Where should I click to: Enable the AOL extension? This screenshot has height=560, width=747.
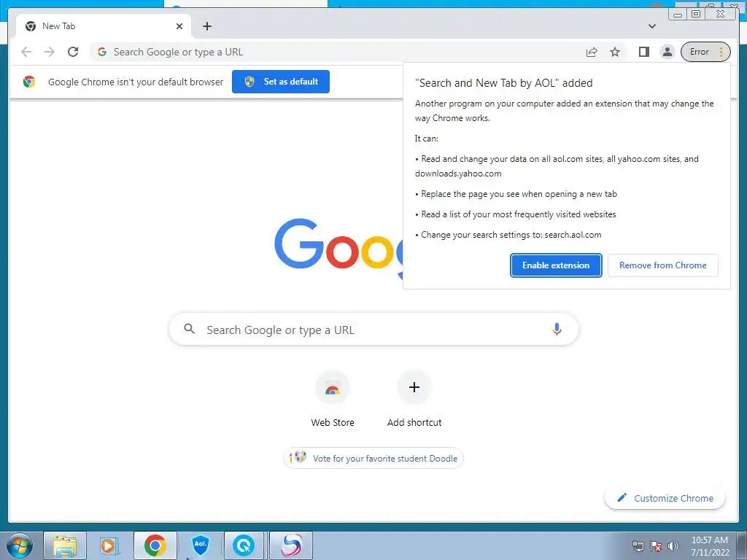tap(556, 265)
